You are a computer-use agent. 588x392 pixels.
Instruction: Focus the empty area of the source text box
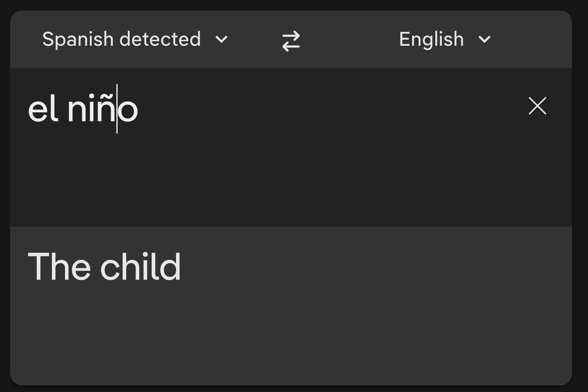tap(291, 180)
